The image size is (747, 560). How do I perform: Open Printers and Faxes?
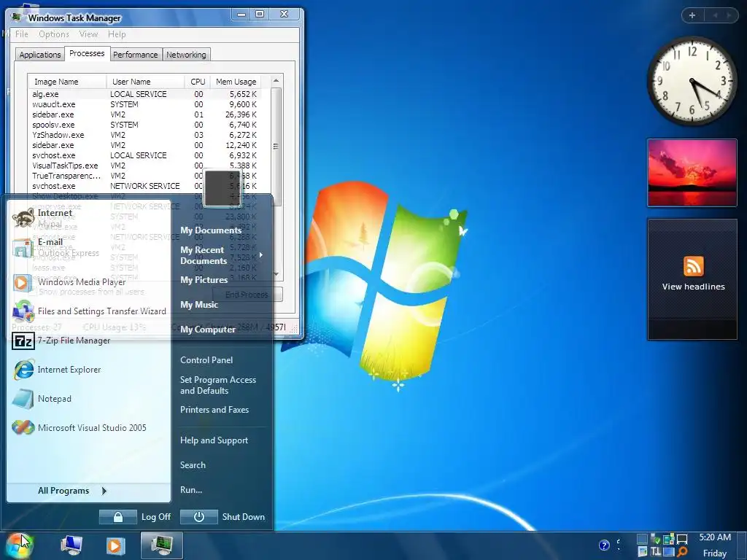tap(214, 410)
